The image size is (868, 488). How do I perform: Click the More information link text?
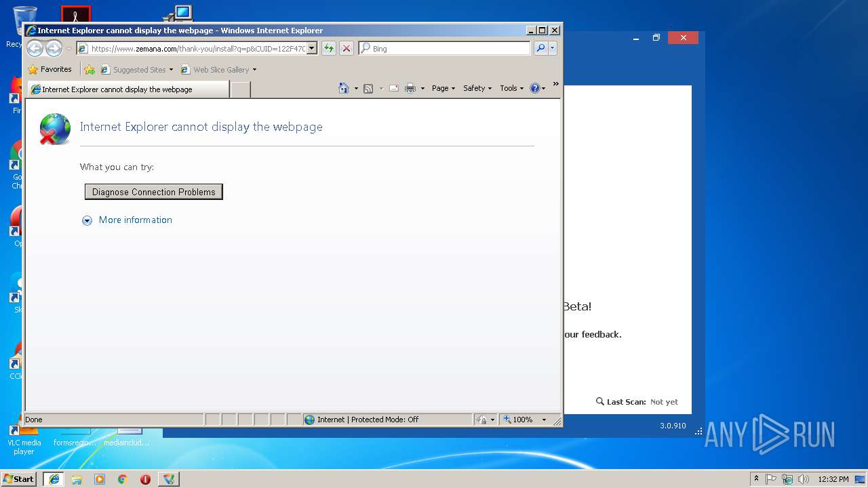[x=136, y=220]
